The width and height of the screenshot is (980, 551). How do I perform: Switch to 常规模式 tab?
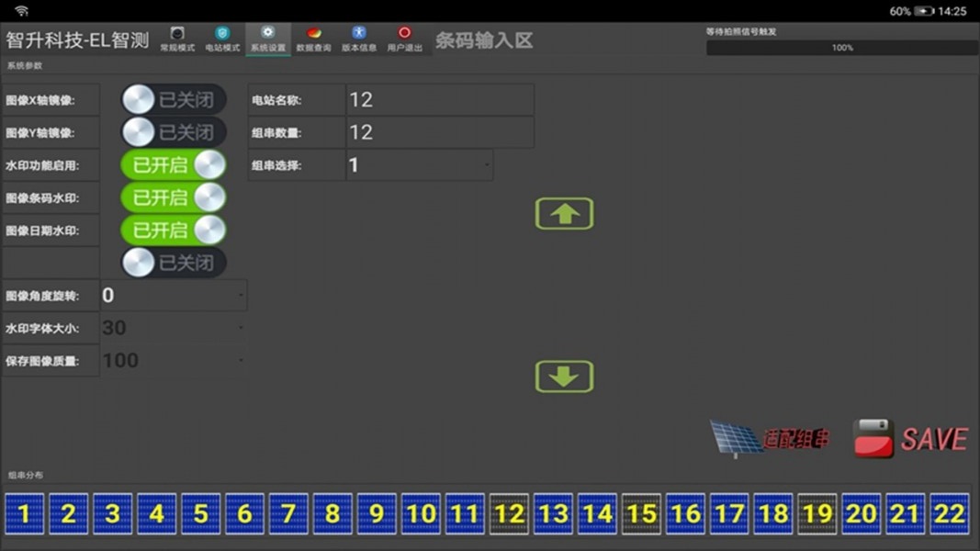[177, 39]
